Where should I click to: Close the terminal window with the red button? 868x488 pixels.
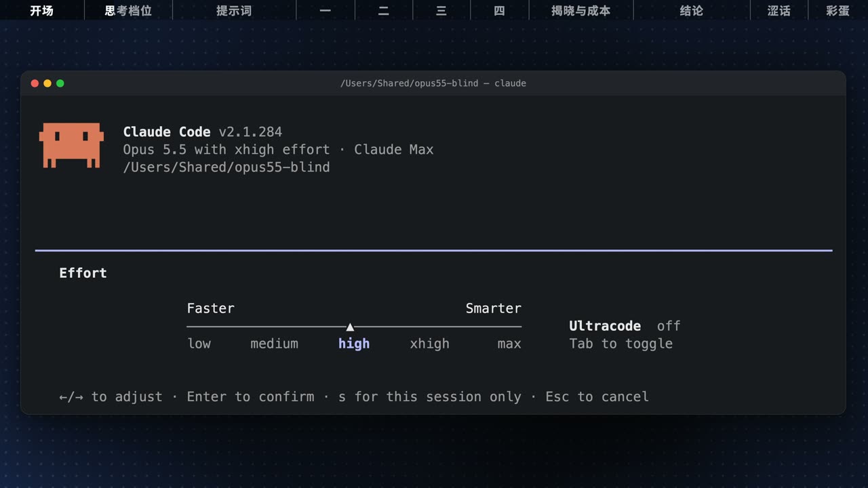(35, 83)
